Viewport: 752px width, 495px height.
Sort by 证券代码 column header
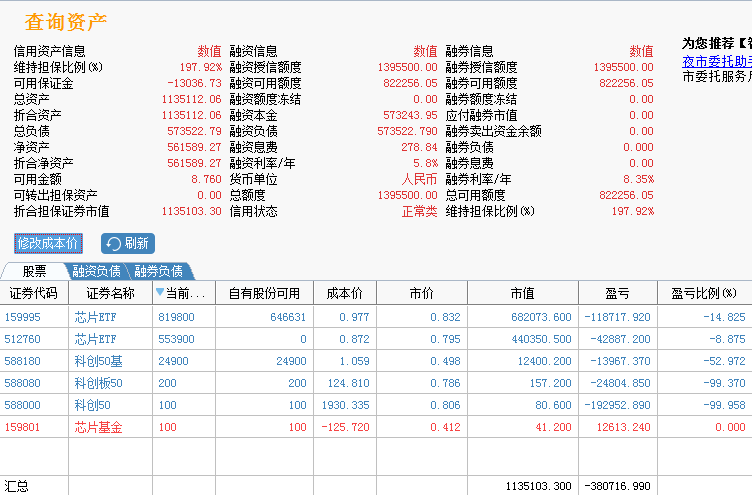click(x=34, y=293)
